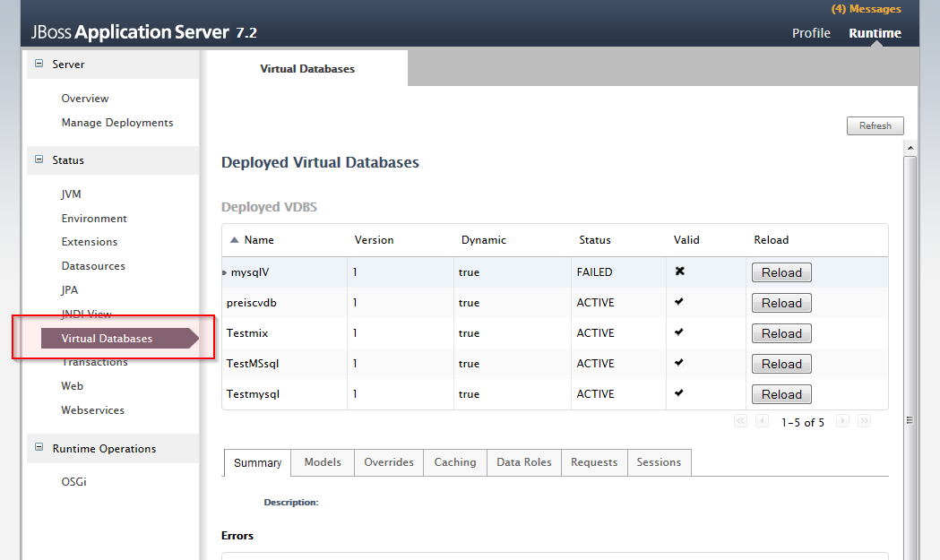Click the FAILED status of mysqlV
940x560 pixels.
595,272
